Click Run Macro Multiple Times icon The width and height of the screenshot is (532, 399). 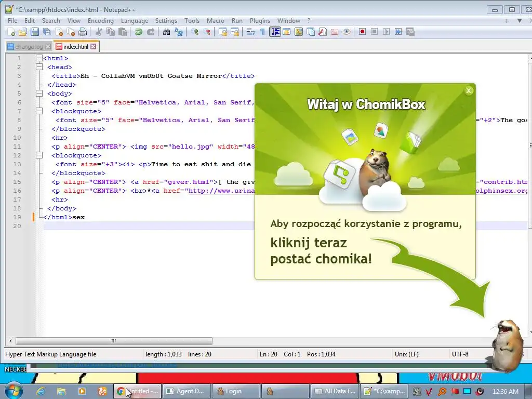(x=398, y=32)
